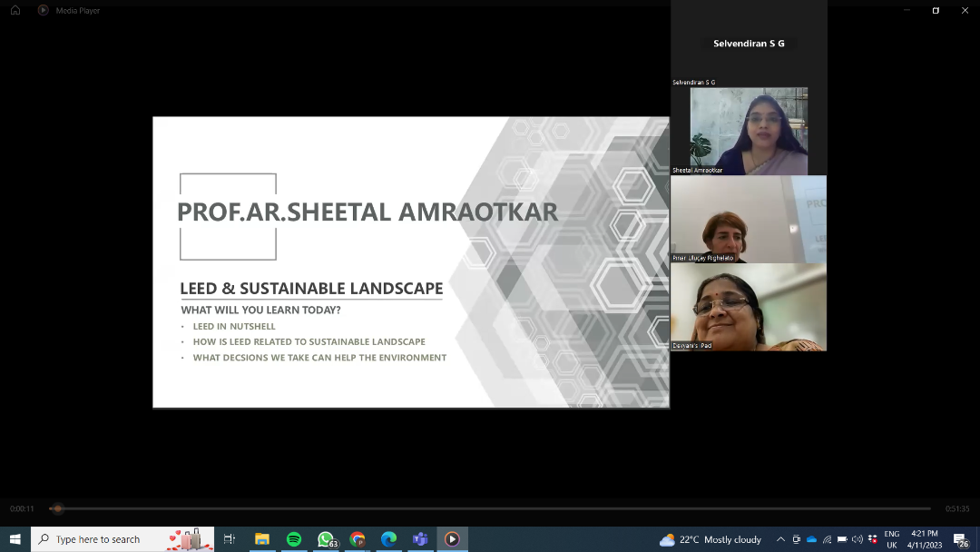
Task: Click the Media Player taskbar icon
Action: click(x=452, y=539)
